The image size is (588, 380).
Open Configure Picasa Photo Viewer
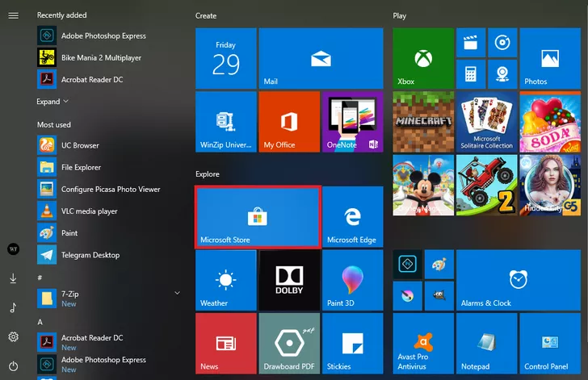[109, 189]
